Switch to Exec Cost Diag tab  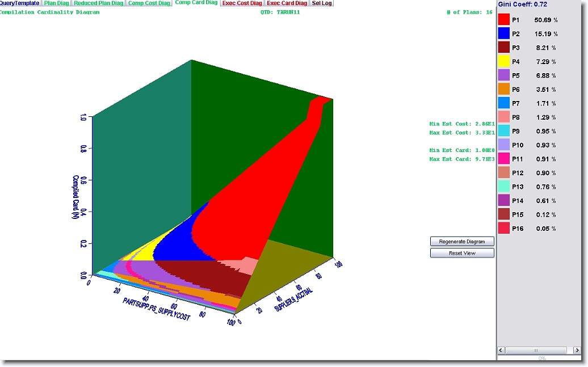click(x=242, y=3)
